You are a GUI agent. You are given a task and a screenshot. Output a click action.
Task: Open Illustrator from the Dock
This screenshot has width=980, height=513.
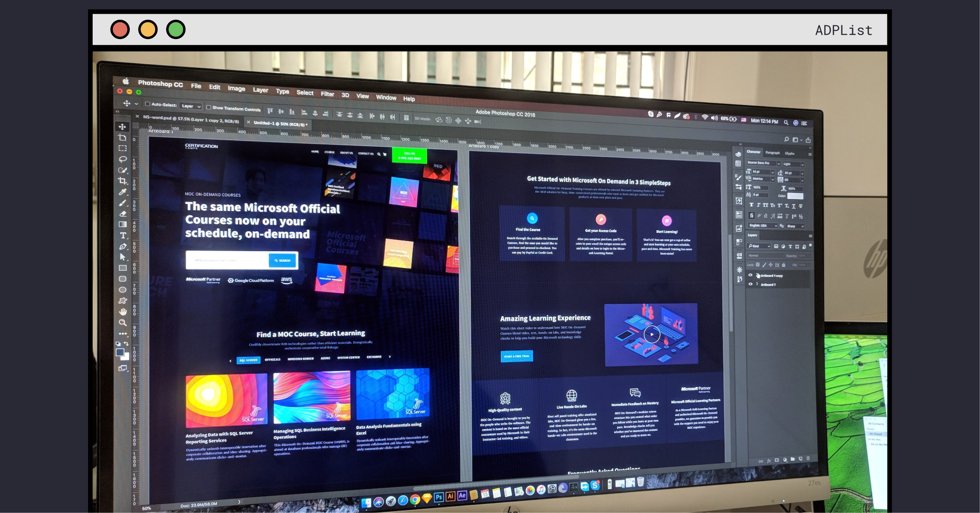[x=451, y=496]
